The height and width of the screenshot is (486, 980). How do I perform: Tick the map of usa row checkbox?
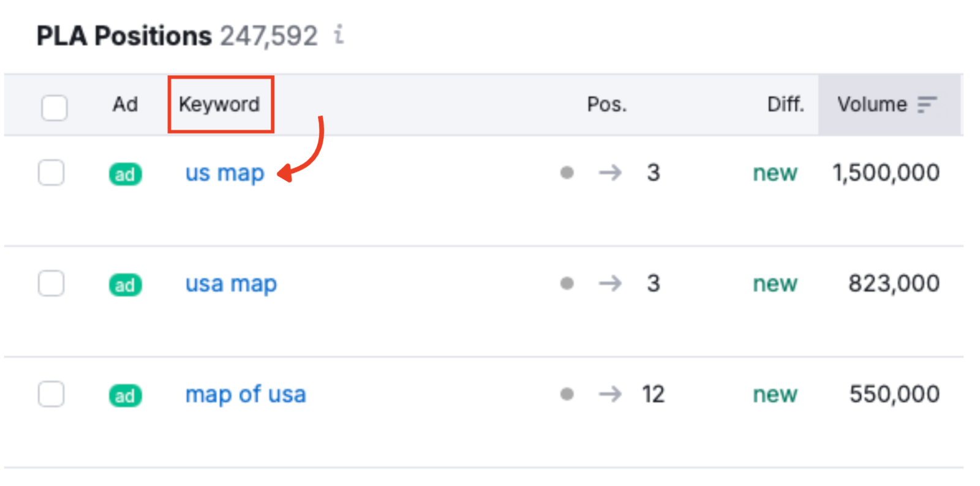point(51,394)
